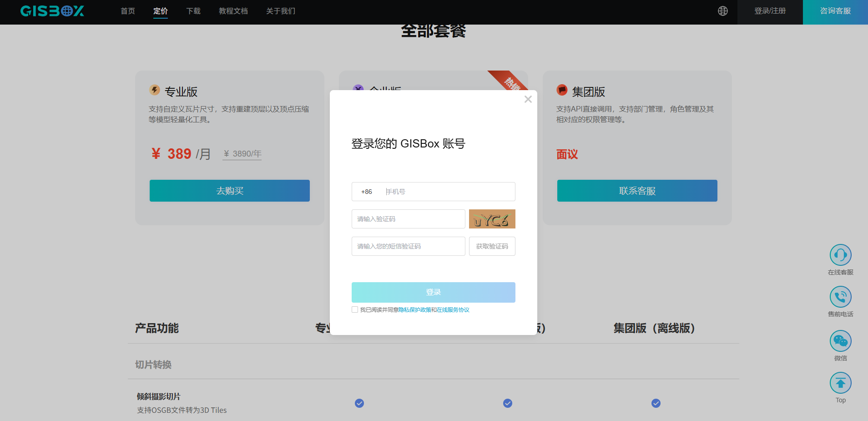Go to 教程文档 in the navigation
The image size is (868, 421).
[233, 11]
